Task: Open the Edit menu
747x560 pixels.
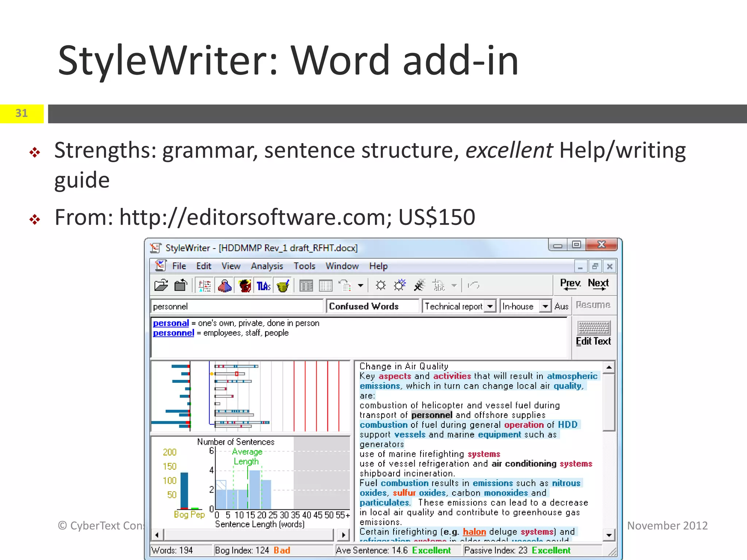Action: pyautogui.click(x=204, y=266)
